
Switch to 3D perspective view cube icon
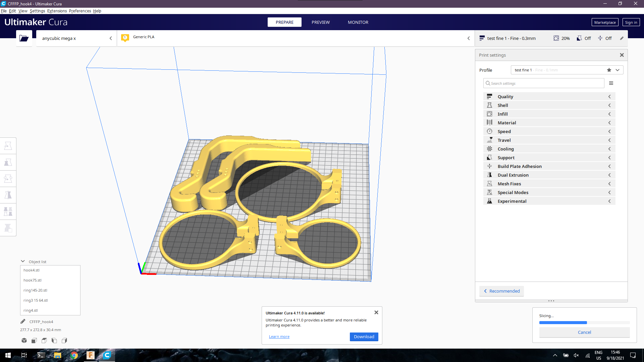[24, 341]
